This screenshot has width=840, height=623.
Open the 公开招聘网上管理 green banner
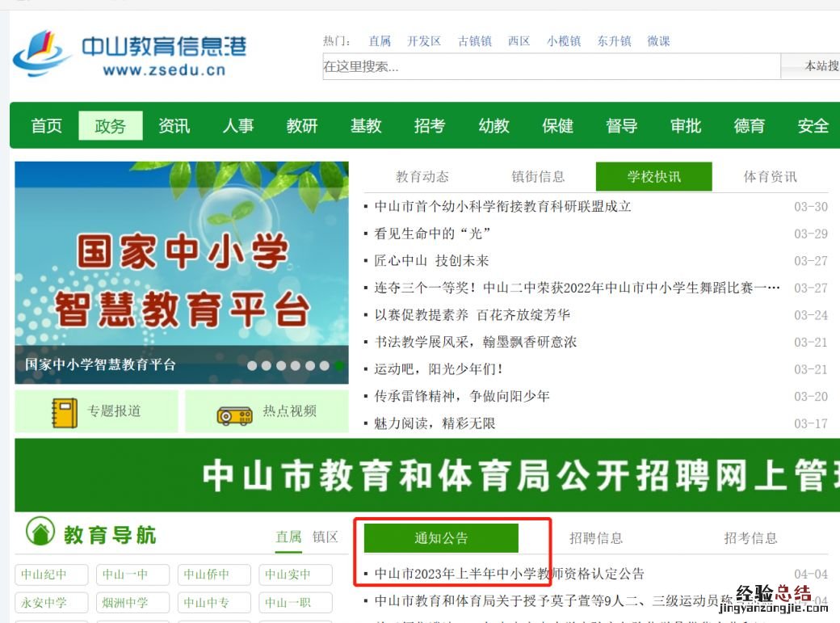pyautogui.click(x=427, y=475)
